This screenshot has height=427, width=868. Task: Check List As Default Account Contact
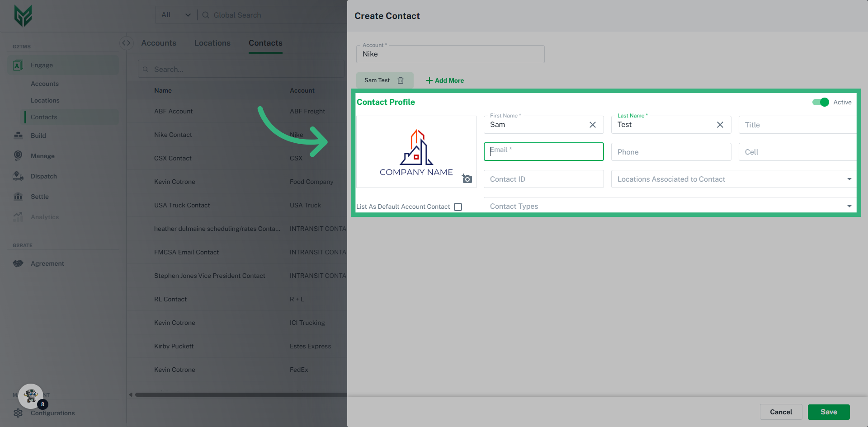pyautogui.click(x=458, y=206)
